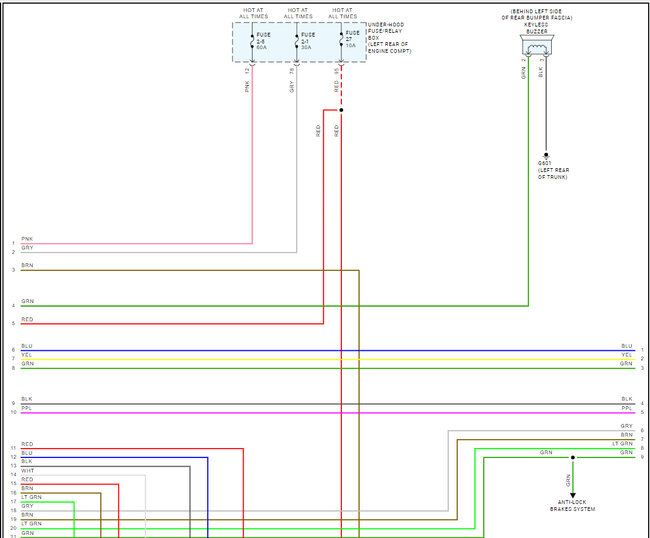Click connector terminal below Fuse 2-8
Image resolution: width=650 pixels, height=538 pixels.
click(252, 63)
